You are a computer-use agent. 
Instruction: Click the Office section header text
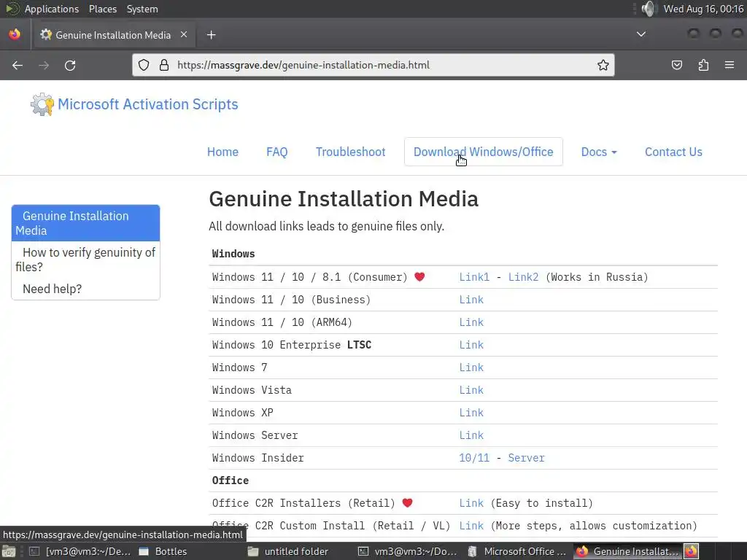click(x=230, y=481)
